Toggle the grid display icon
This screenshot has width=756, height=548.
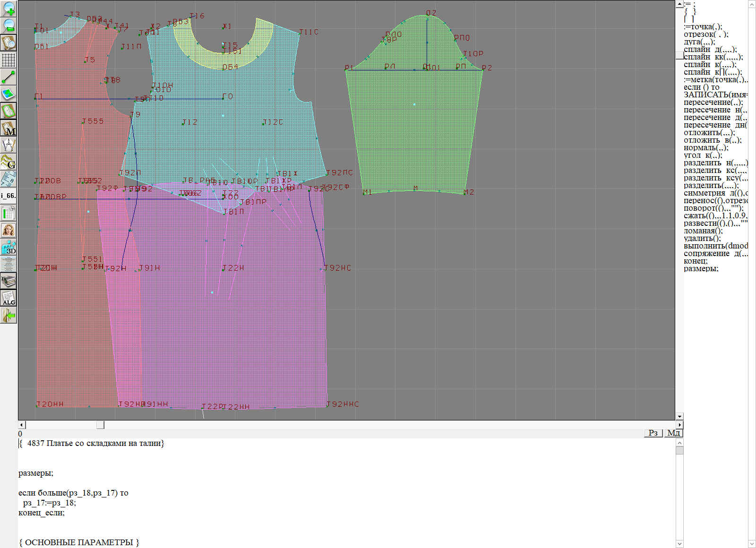pyautogui.click(x=9, y=60)
